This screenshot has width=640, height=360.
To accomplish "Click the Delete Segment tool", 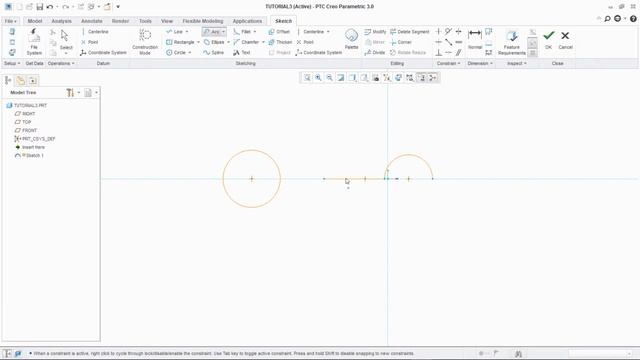I will (x=410, y=31).
